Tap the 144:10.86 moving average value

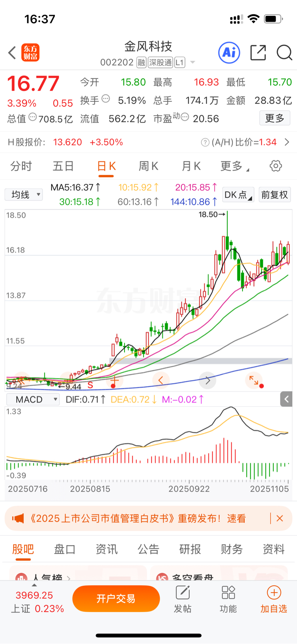pos(194,202)
